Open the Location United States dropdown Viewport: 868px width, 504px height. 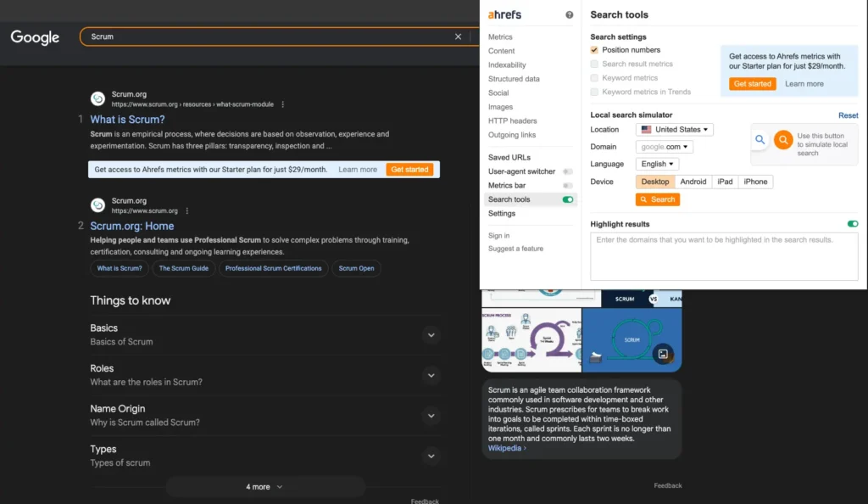[x=674, y=130]
